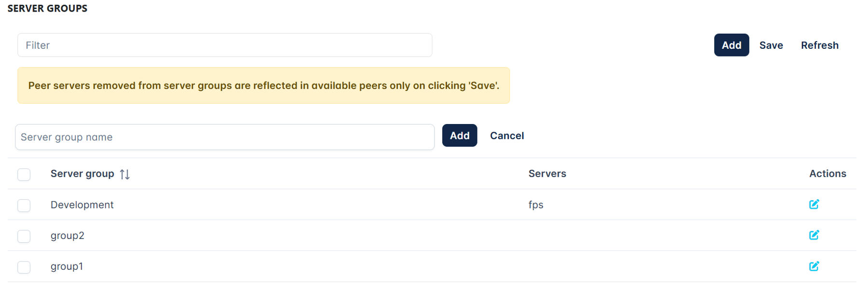
Task: Select the group2 row name
Action: pyautogui.click(x=68, y=236)
